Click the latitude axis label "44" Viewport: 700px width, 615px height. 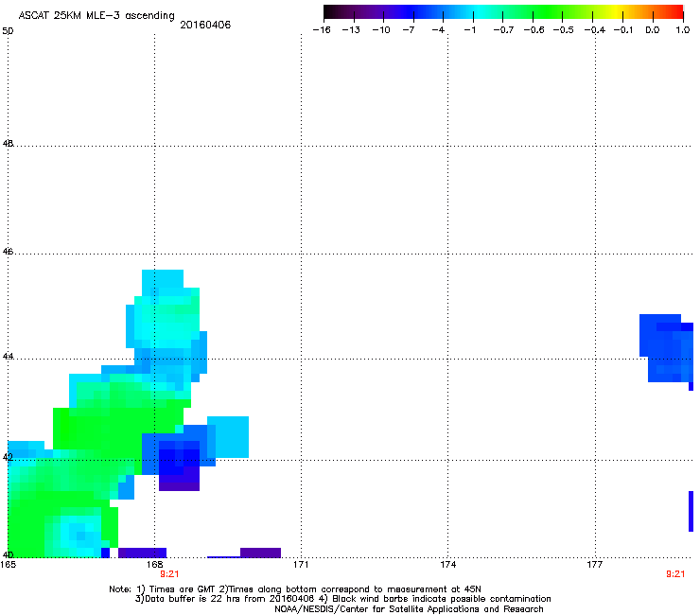click(x=8, y=357)
